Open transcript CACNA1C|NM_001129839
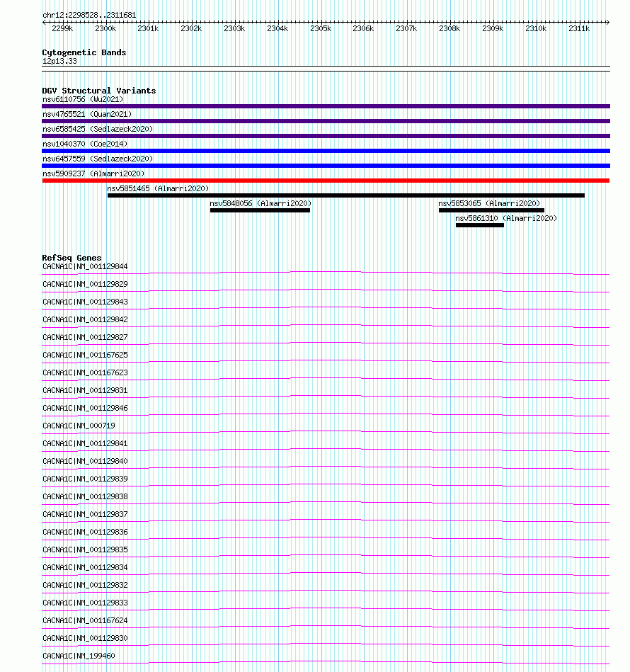This screenshot has height=672, width=630. pyautogui.click(x=85, y=479)
